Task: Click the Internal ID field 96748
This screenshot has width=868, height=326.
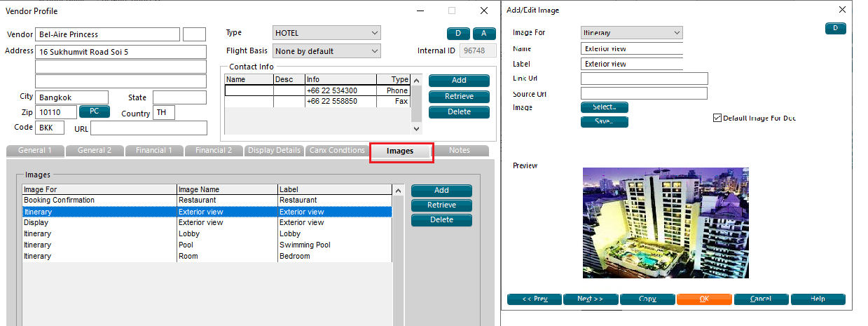Action: 478,50
